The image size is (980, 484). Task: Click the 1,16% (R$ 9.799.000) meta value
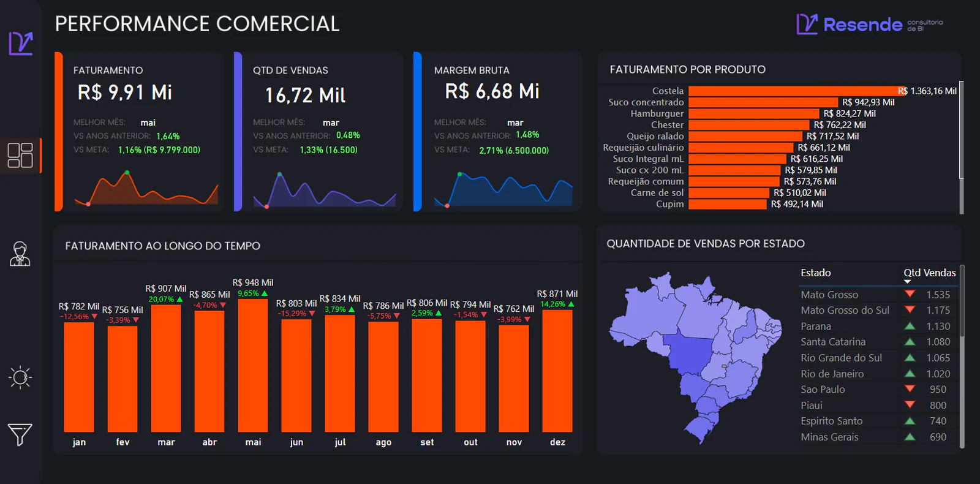coord(159,149)
